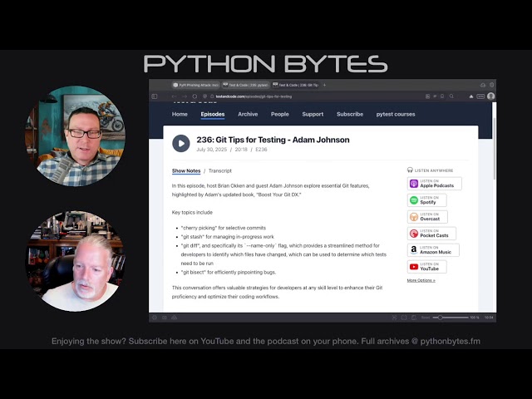
Task: Click the status bar settings gear icon
Action: pyautogui.click(x=155, y=318)
